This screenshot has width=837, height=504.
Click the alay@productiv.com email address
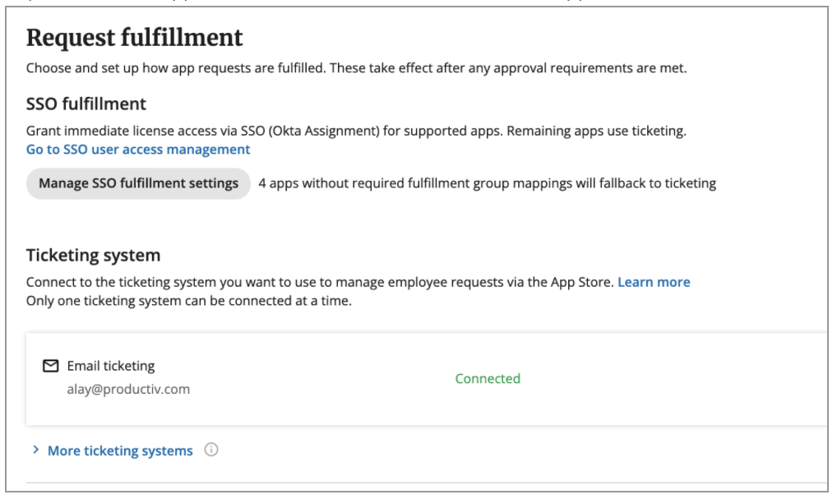coord(128,389)
